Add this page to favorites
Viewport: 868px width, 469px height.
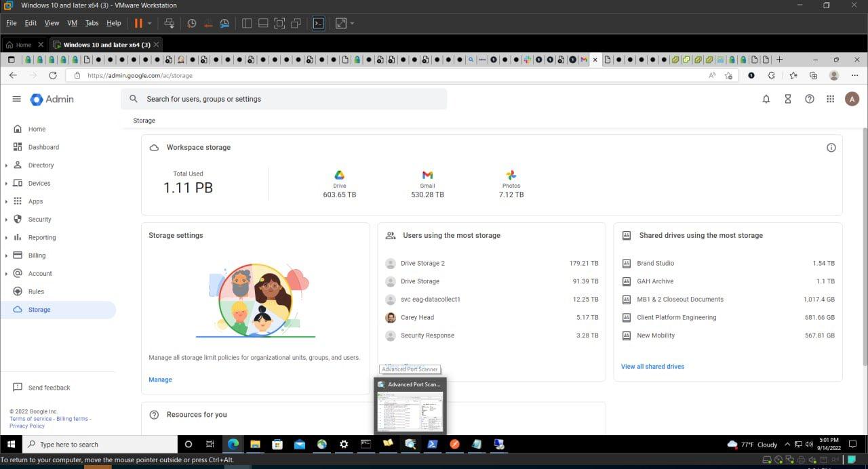pos(728,75)
